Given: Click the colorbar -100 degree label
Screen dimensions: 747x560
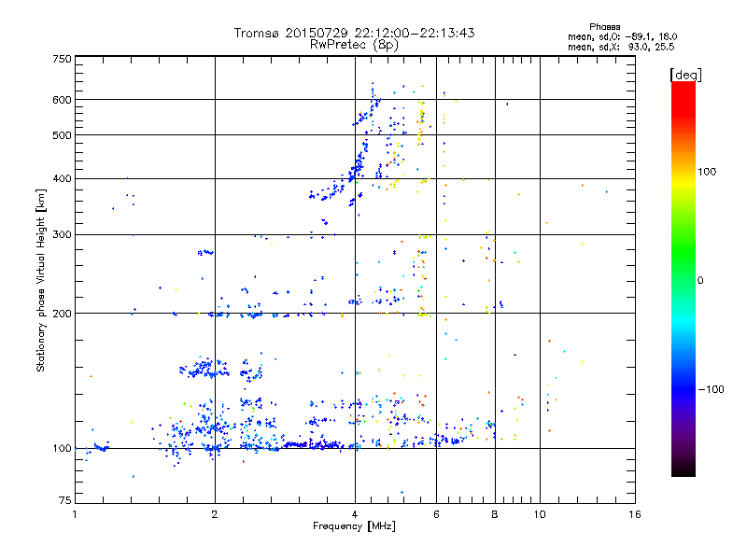Looking at the screenshot, I should pyautogui.click(x=711, y=389).
